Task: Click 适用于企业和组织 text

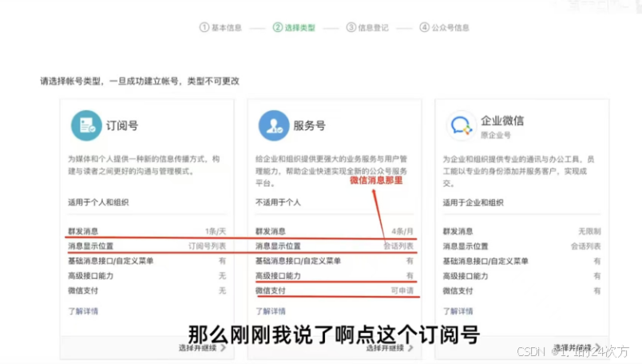Action: (473, 202)
